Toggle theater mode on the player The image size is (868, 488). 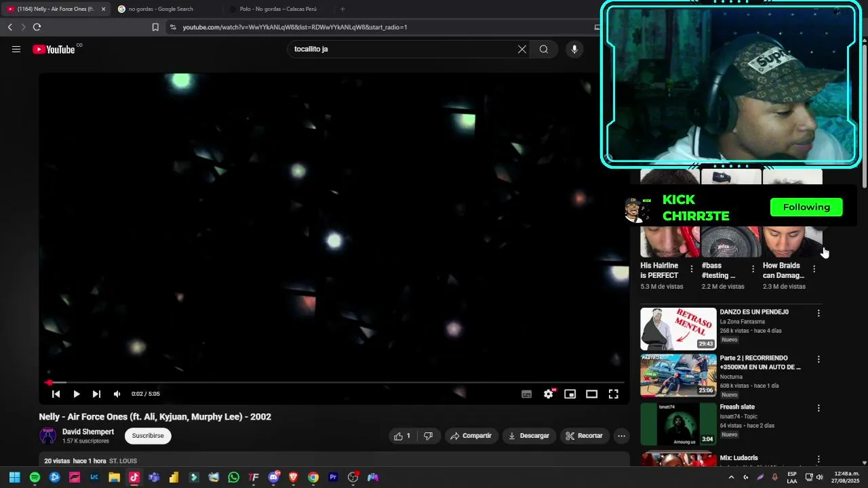pyautogui.click(x=592, y=394)
